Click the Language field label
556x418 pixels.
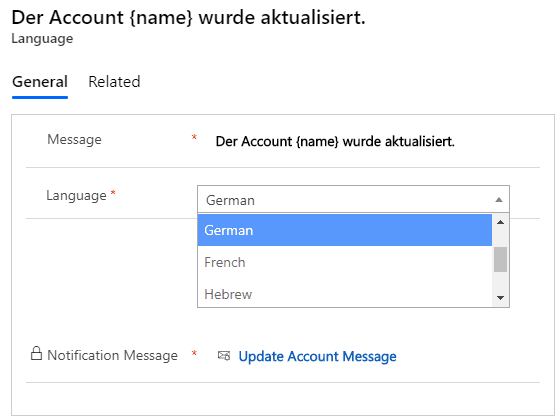(x=76, y=195)
